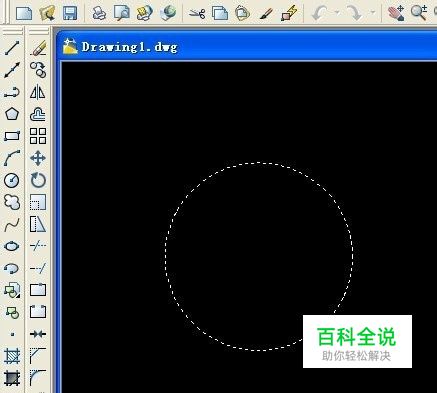Click the Insert Block tool
437x393 pixels.
[x=12, y=290]
